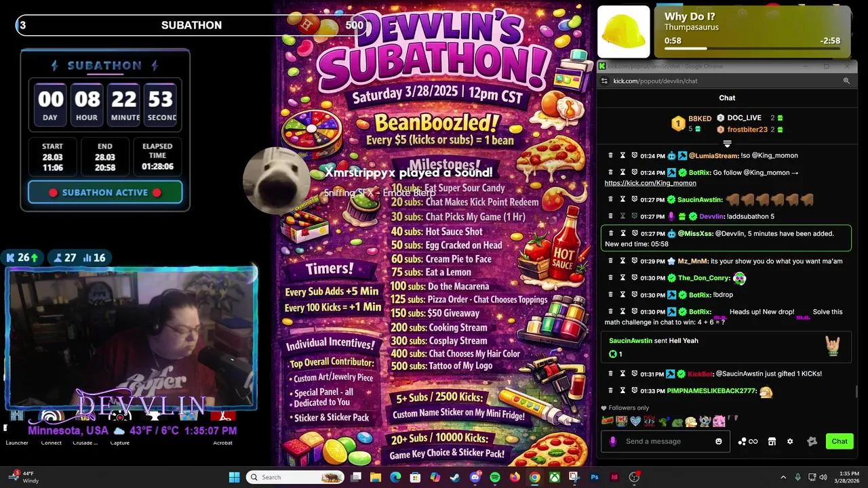Click ban shield icon on LumiaStream's message
This screenshot has height=488, width=868.
click(634, 156)
